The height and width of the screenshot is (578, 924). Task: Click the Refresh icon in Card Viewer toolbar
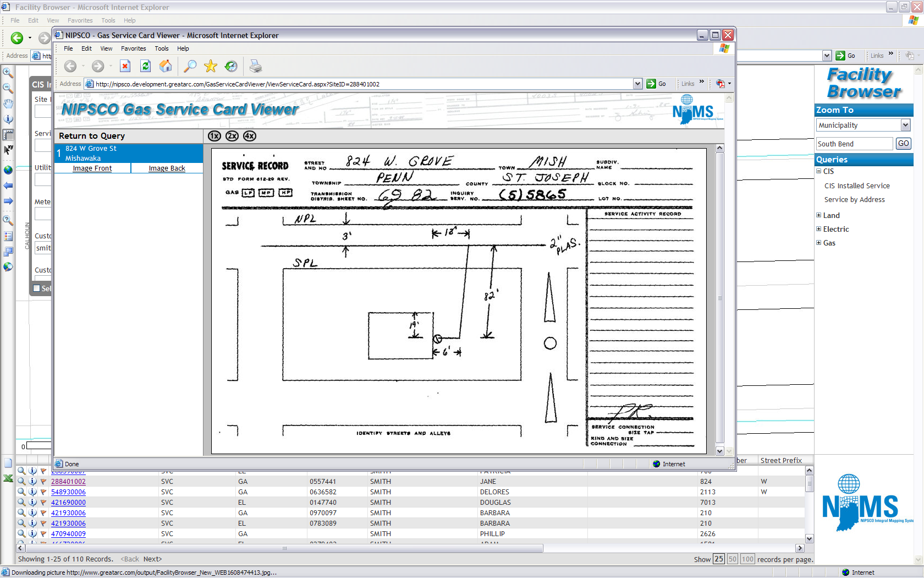pyautogui.click(x=145, y=67)
